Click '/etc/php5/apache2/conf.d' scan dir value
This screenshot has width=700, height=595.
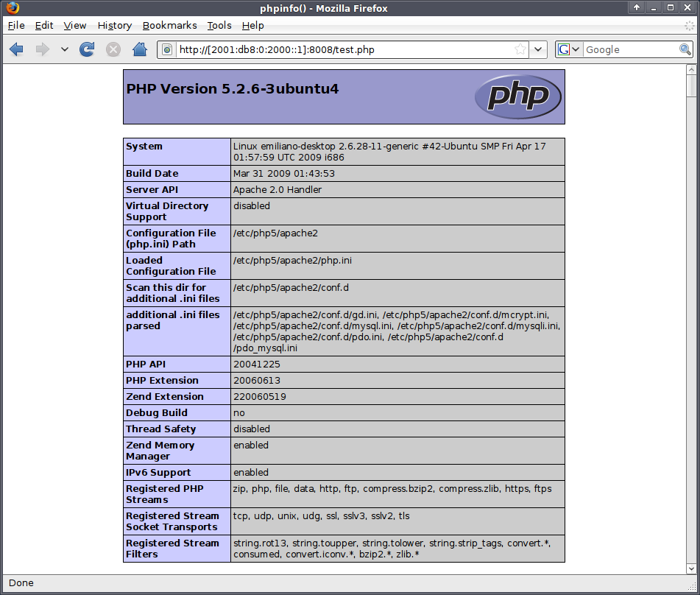point(291,288)
